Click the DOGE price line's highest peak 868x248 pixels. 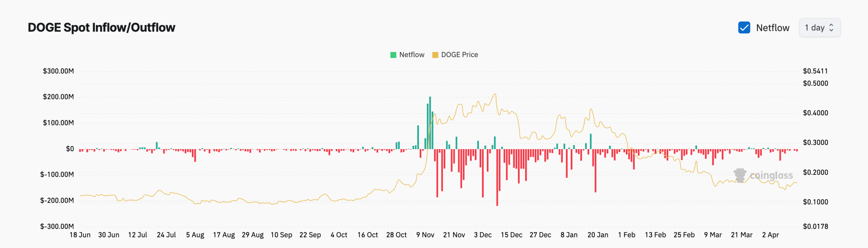495,94
